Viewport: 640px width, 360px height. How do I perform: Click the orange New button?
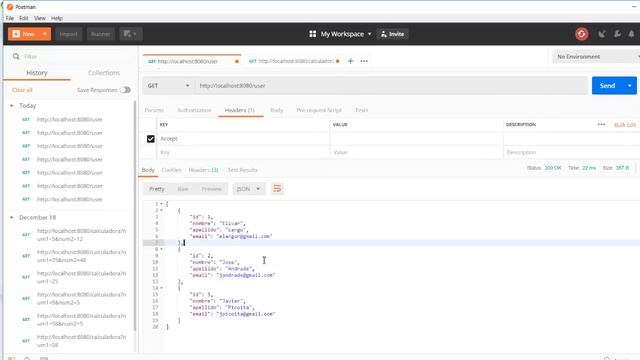pyautogui.click(x=24, y=34)
